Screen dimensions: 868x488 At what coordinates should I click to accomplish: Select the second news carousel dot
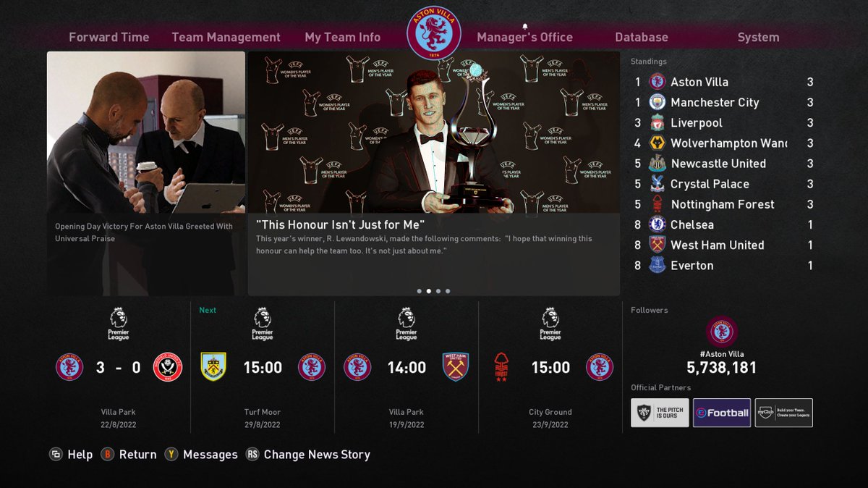[429, 291]
